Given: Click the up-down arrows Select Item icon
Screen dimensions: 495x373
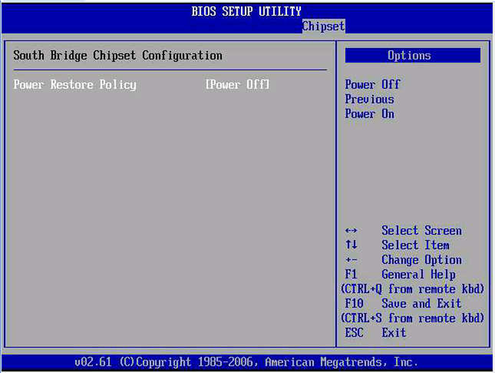Looking at the screenshot, I should click(x=351, y=245).
